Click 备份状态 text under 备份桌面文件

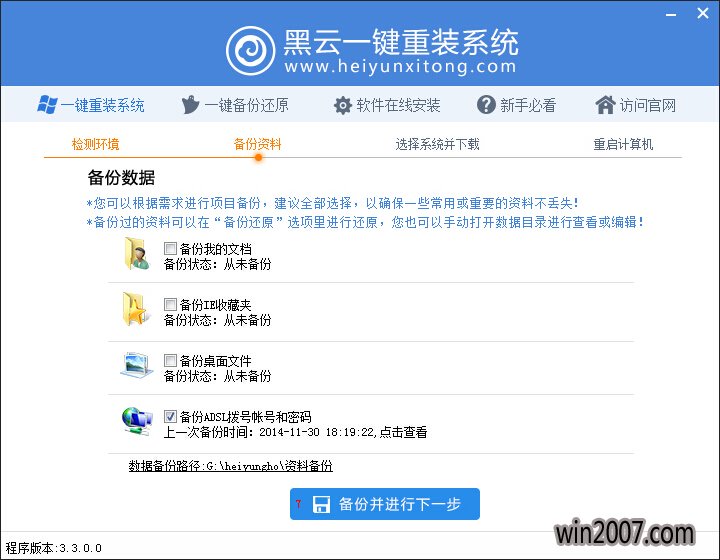tap(218, 376)
